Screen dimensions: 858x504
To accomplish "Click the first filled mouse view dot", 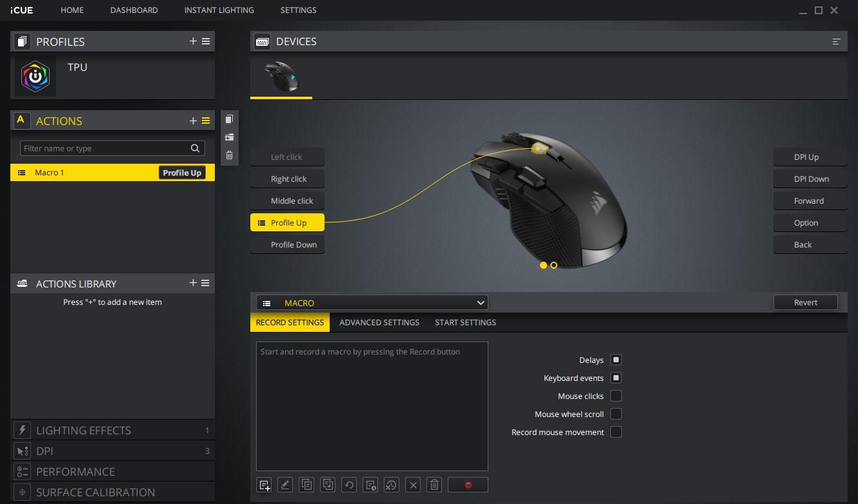I will click(543, 265).
